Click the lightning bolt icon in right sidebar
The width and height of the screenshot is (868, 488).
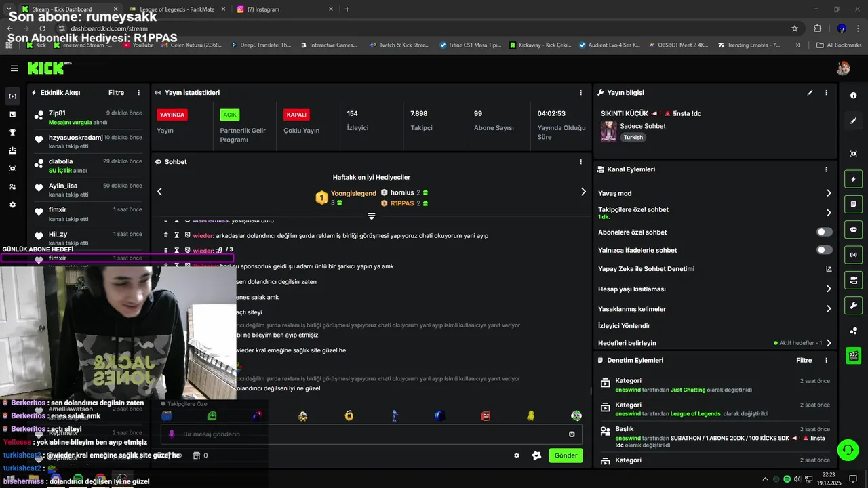[x=853, y=180]
